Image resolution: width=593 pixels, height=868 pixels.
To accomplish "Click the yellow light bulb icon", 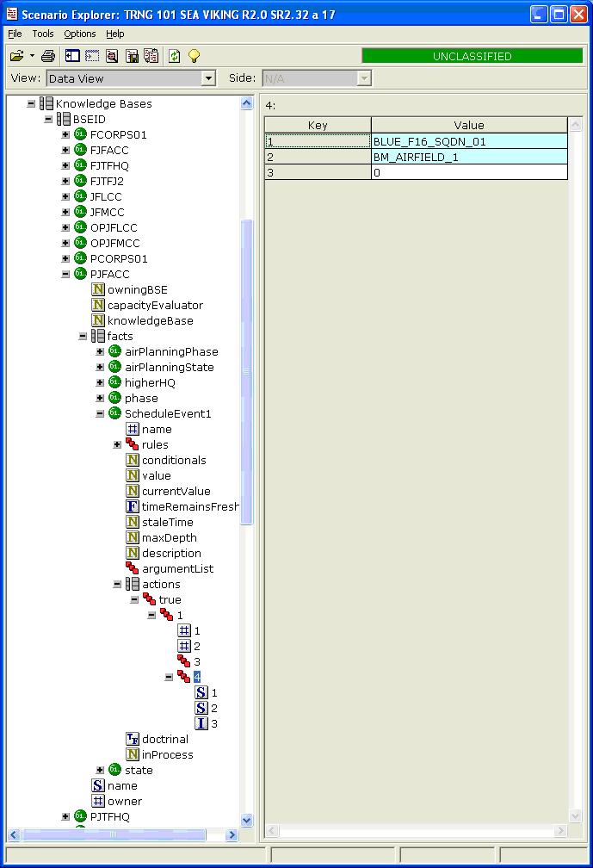I will [x=194, y=56].
